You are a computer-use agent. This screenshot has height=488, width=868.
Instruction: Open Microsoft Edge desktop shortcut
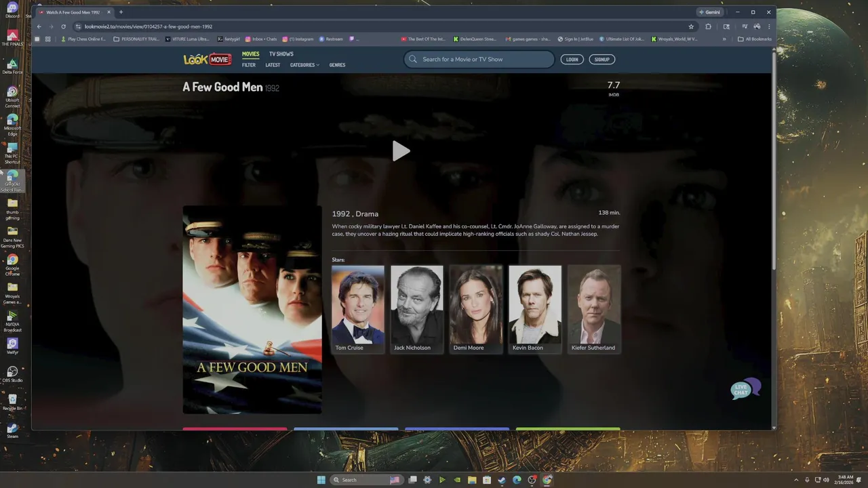[12, 125]
